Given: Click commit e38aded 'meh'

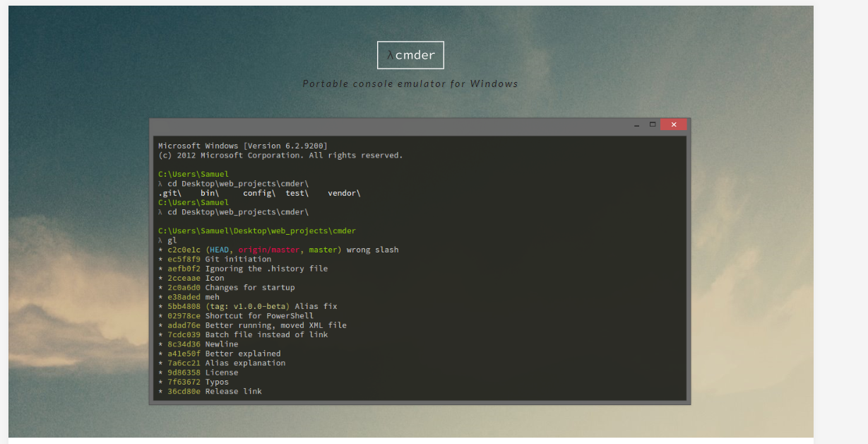Looking at the screenshot, I should (x=189, y=297).
